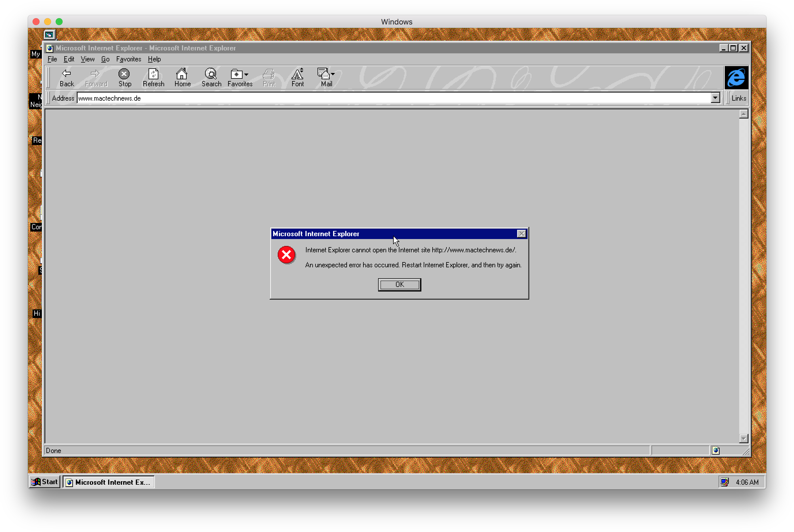Screen dimensions: 794x532
Task: Click the 'Address' label
Action: [x=63, y=98]
